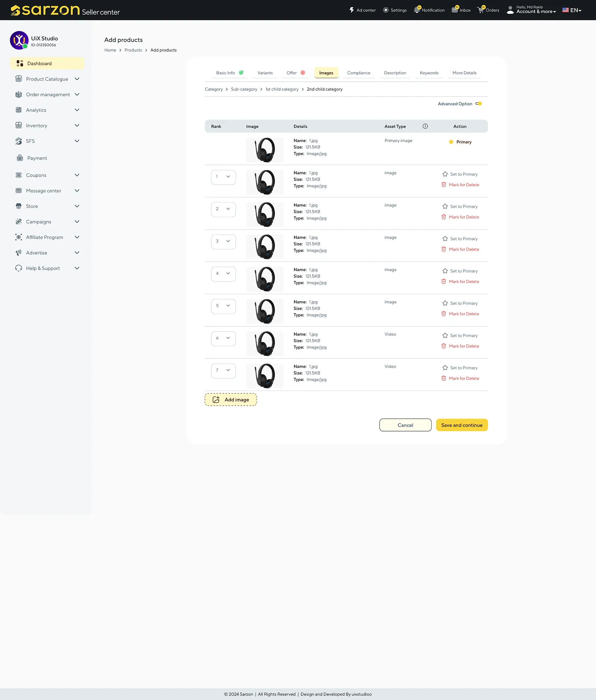Viewport: 596px width, 700px height.
Task: Click the Cancel button
Action: point(405,425)
